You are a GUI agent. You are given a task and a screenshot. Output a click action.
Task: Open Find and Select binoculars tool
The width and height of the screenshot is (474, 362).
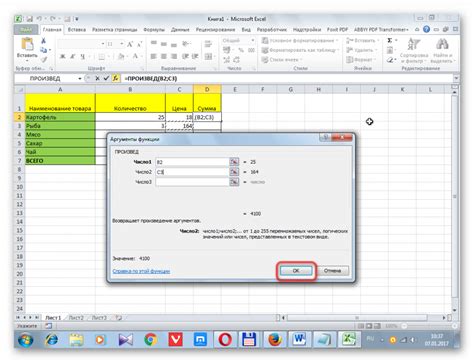click(442, 51)
